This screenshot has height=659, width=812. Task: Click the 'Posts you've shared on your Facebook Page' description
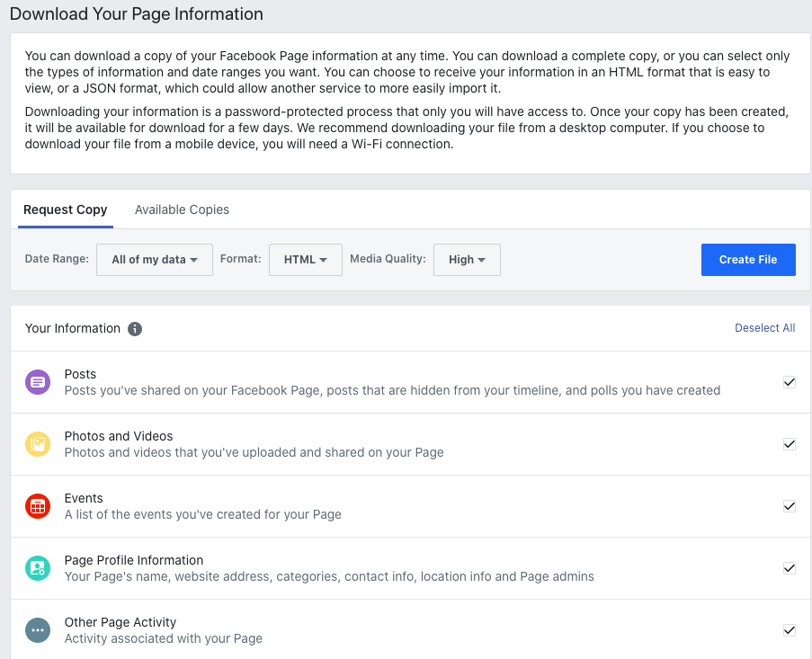pos(393,390)
